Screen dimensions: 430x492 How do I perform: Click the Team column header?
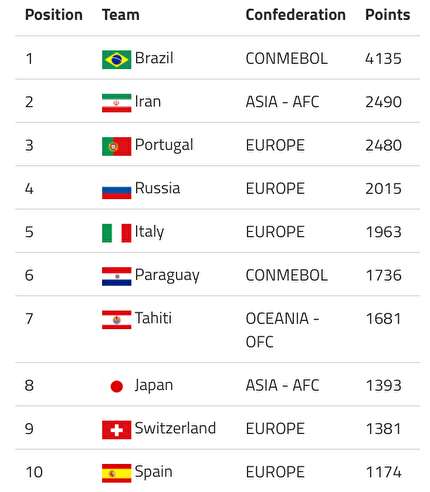click(121, 15)
